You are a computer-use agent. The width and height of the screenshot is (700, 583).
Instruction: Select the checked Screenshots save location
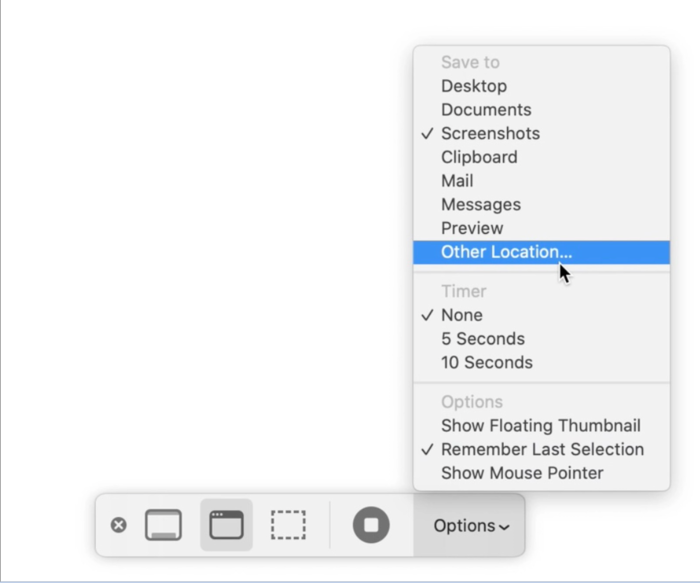pos(542,133)
